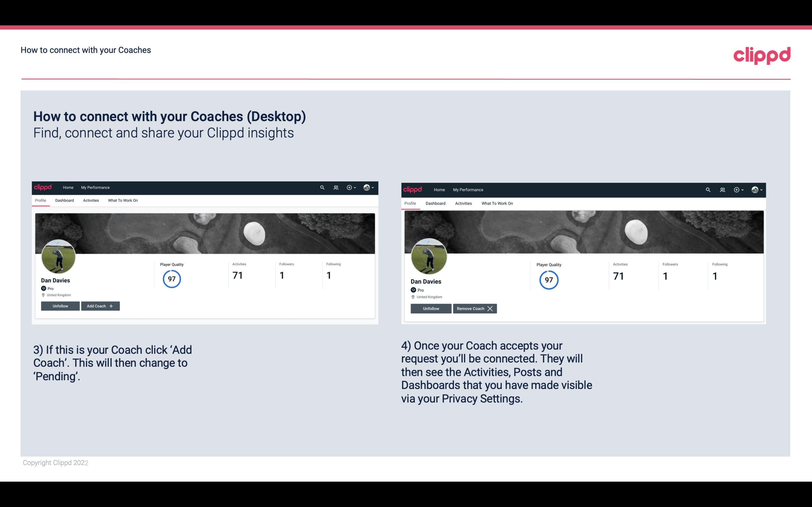The height and width of the screenshot is (507, 812).
Task: Click 'Activities' tab on right screenshot
Action: pyautogui.click(x=463, y=203)
